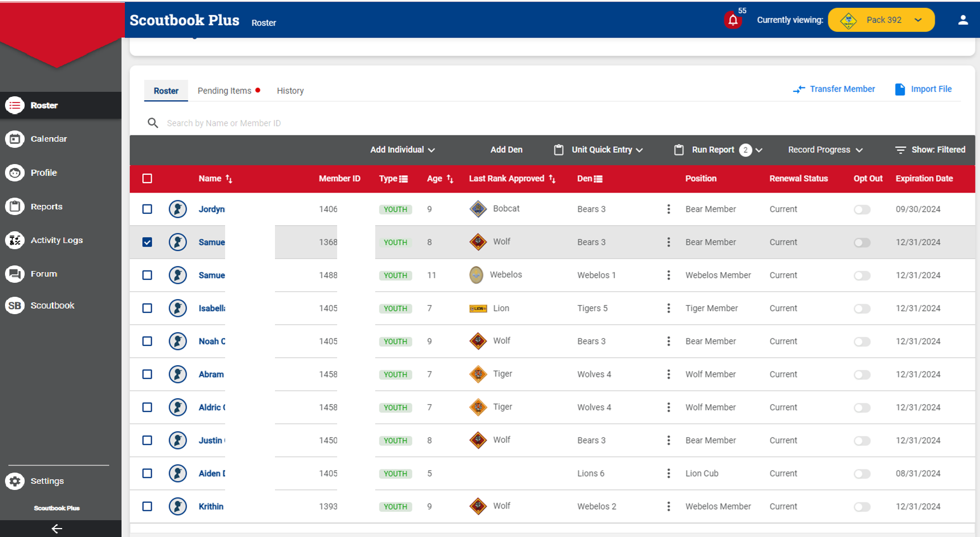Open Add Individual dropdown
The height and width of the screenshot is (537, 980).
click(x=402, y=150)
